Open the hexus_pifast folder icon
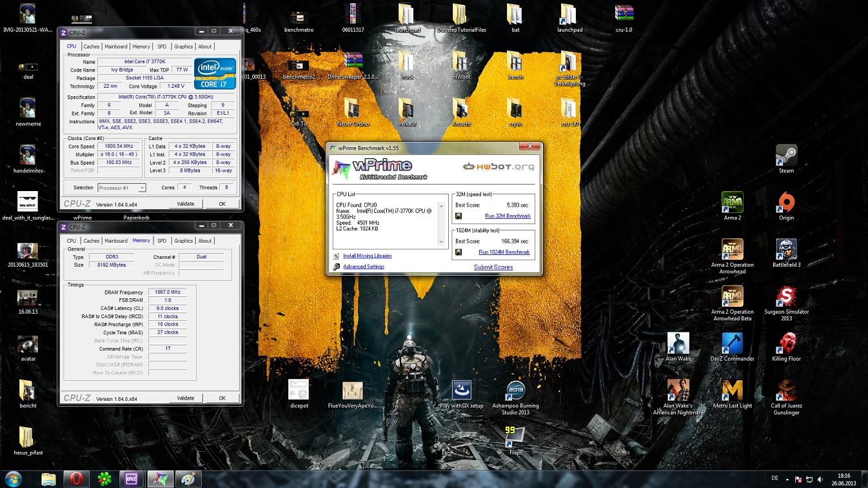The height and width of the screenshot is (488, 868). [27, 437]
